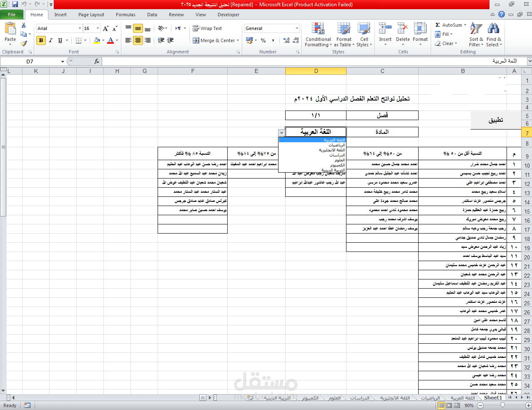Open the font size 16 dropdown
The width and height of the screenshot is (532, 410).
(98, 28)
